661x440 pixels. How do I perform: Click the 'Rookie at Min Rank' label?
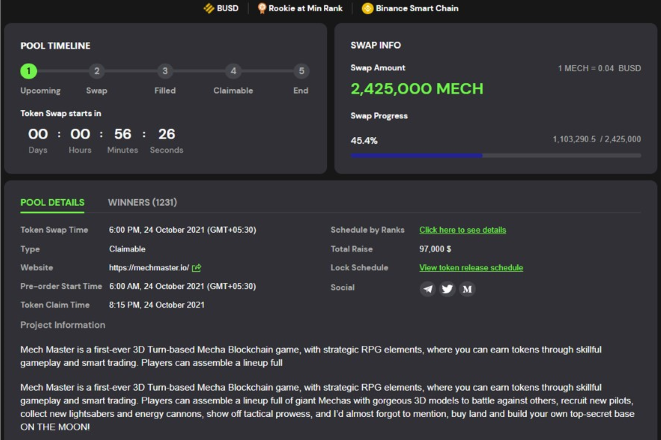click(x=306, y=8)
